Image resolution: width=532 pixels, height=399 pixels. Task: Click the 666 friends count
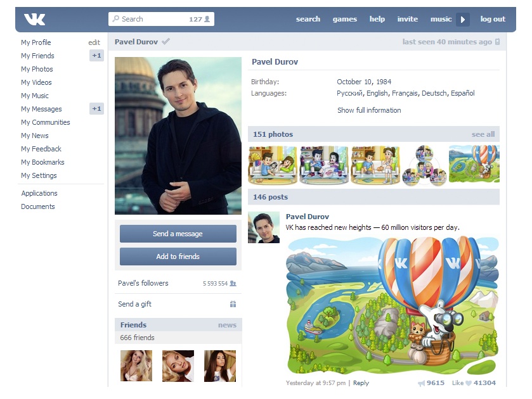[137, 338]
